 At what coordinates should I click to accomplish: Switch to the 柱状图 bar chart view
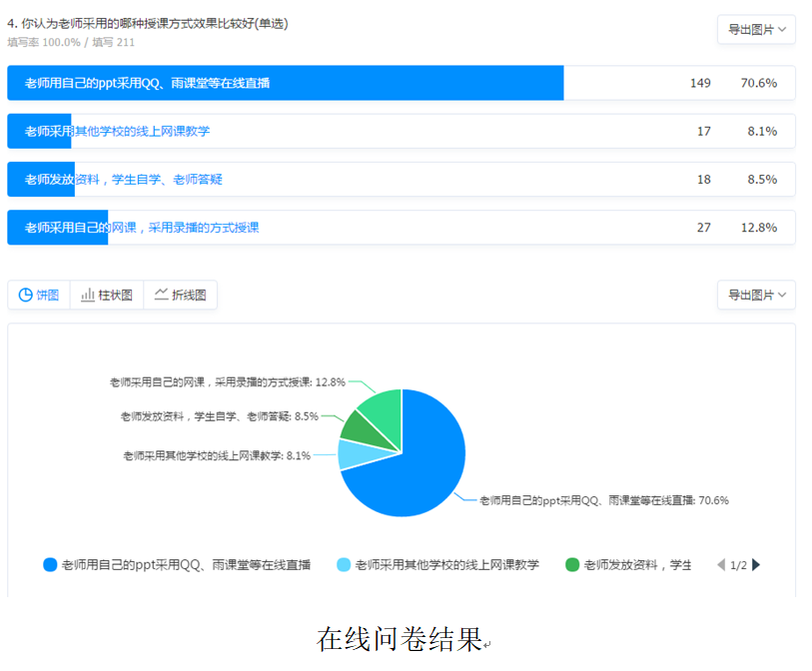[107, 296]
